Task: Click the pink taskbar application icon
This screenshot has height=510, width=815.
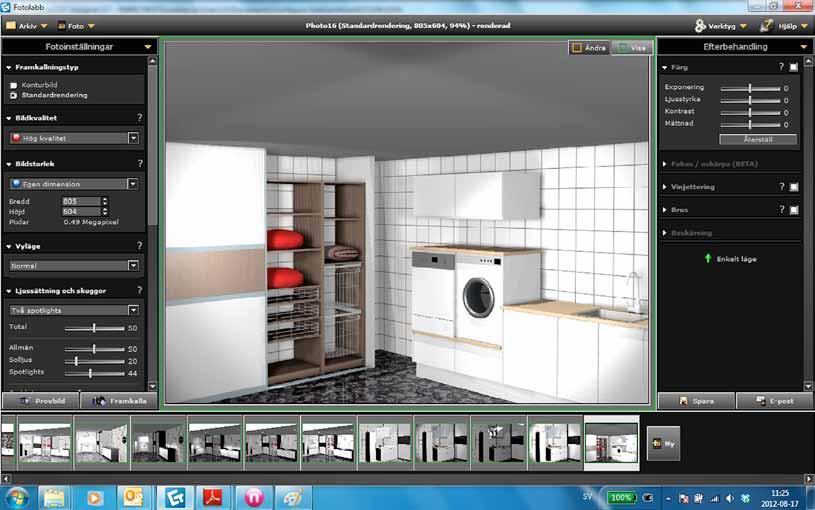Action: tap(254, 498)
